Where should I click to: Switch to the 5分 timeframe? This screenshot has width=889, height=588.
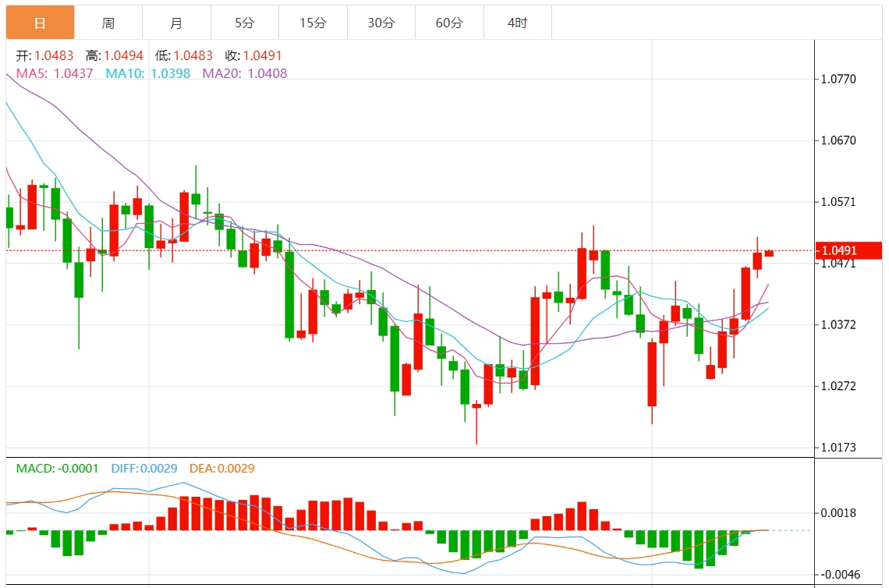244,23
